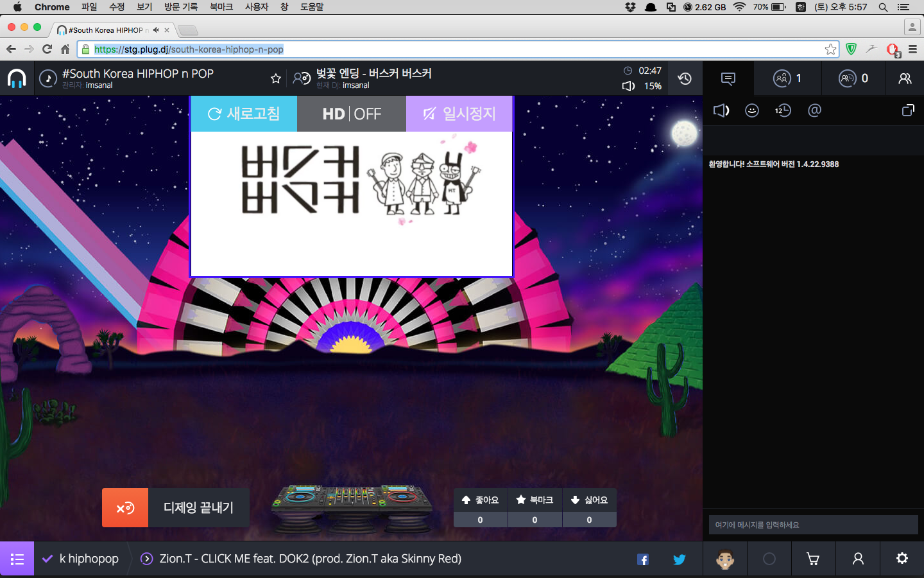Open the settings gear
The width and height of the screenshot is (924, 578).
[x=902, y=559]
